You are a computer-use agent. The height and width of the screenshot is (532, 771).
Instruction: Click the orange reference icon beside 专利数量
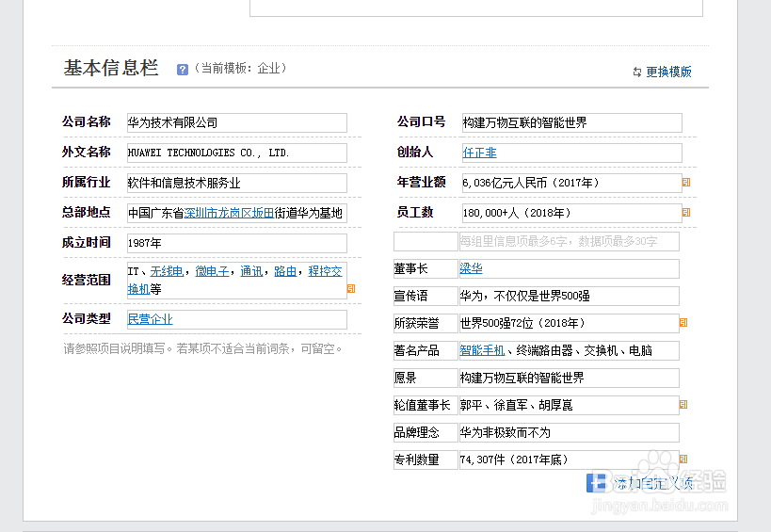tap(683, 459)
